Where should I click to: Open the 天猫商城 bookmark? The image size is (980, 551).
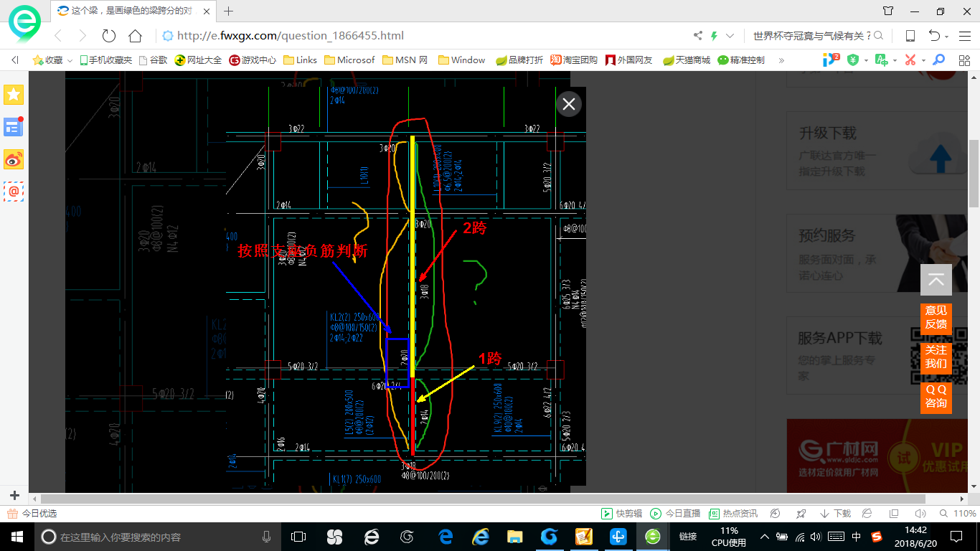[687, 60]
